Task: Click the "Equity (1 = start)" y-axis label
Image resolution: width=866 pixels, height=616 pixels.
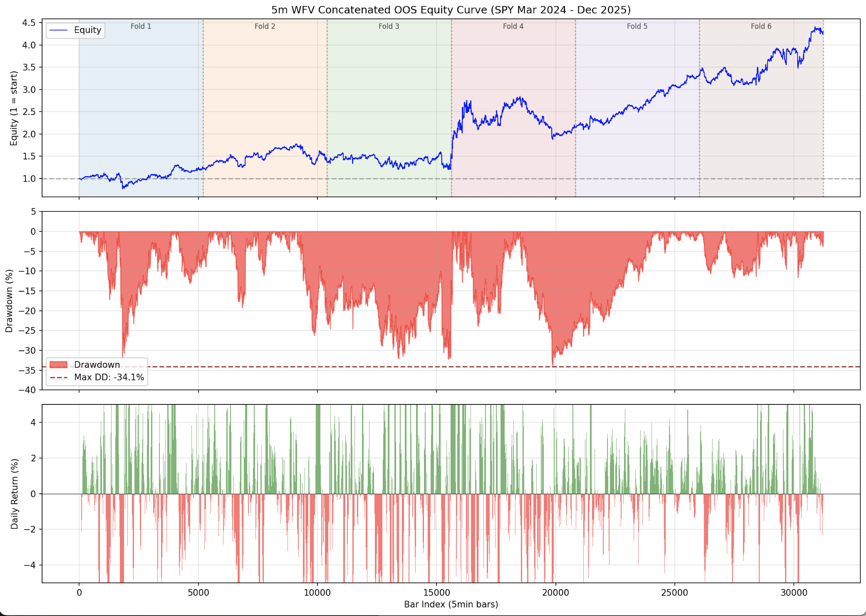Action: click(14, 108)
